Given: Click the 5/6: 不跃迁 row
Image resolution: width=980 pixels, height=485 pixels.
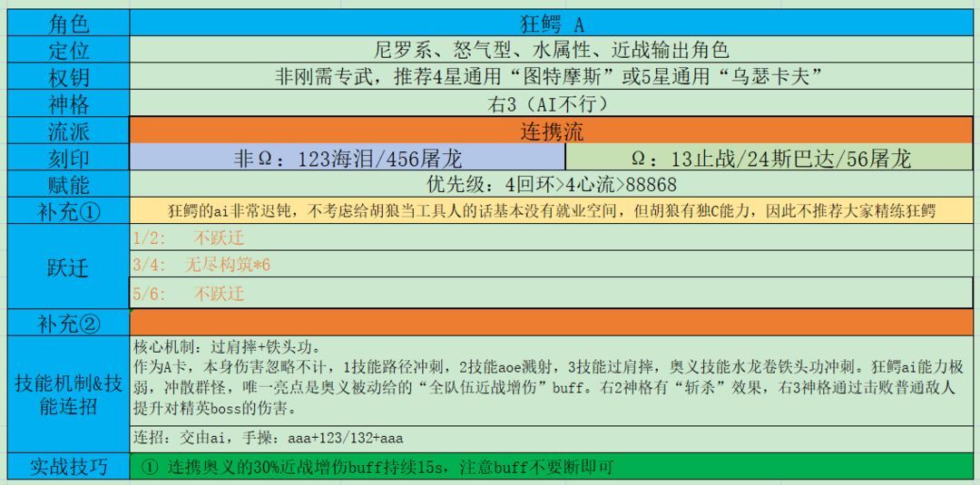Looking at the screenshot, I should [552, 293].
